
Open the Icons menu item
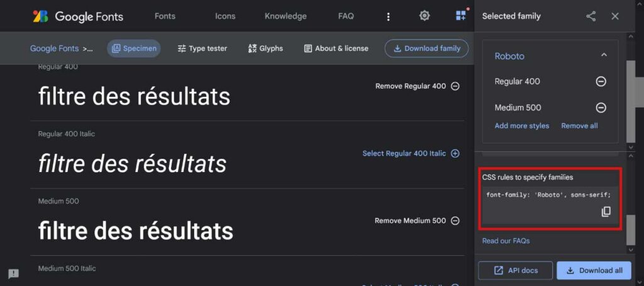[225, 16]
